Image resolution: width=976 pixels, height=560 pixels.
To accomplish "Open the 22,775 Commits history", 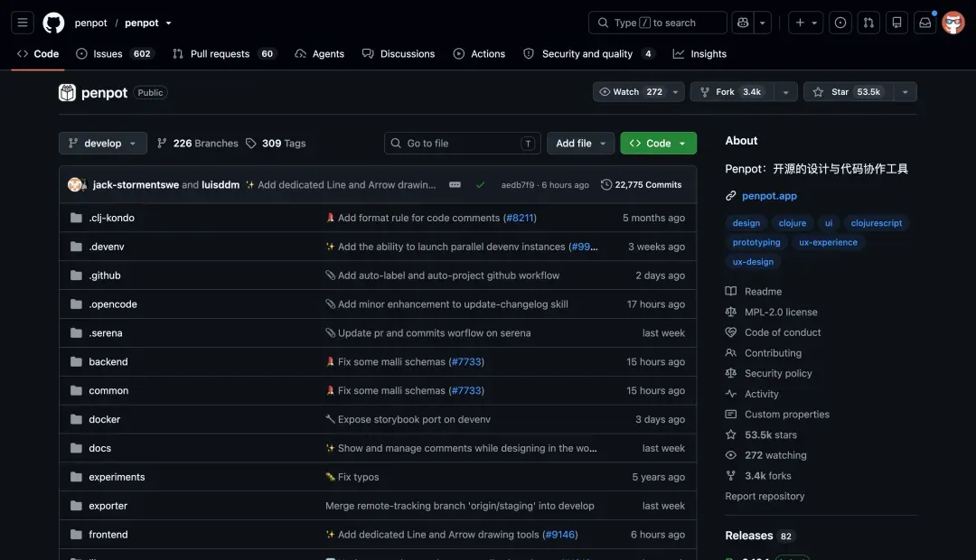I will [641, 185].
